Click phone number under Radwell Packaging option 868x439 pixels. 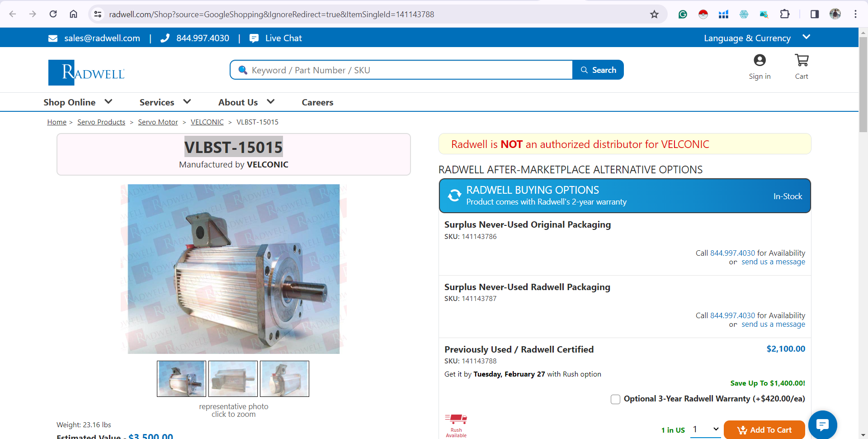[x=732, y=315]
